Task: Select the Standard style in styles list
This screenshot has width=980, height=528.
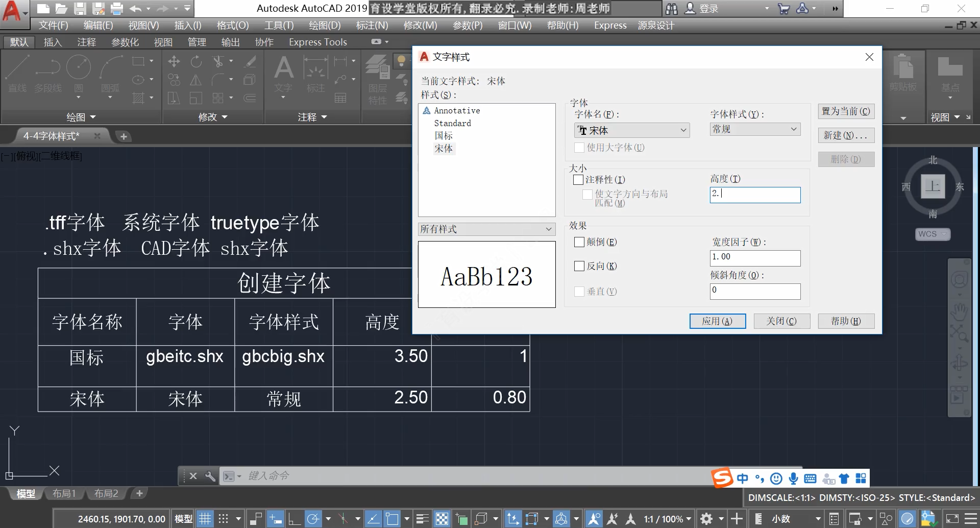Action: click(x=453, y=123)
